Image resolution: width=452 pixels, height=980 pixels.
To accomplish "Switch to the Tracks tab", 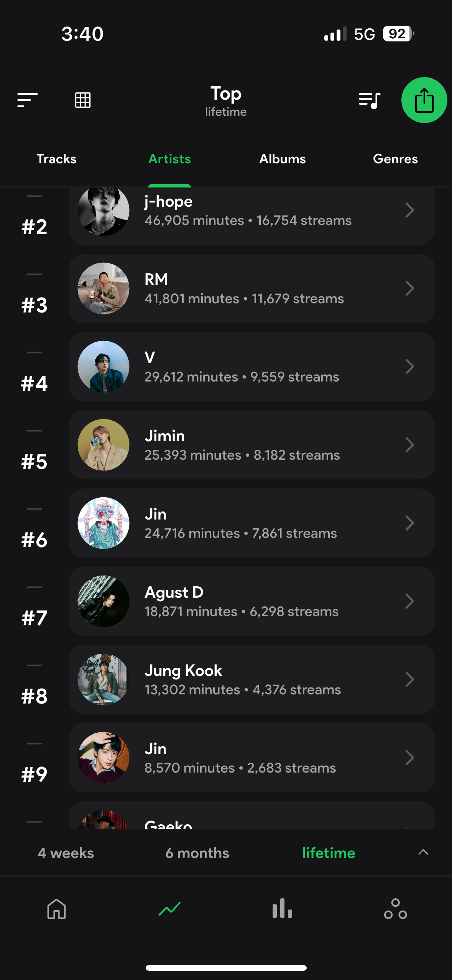I will pyautogui.click(x=56, y=159).
